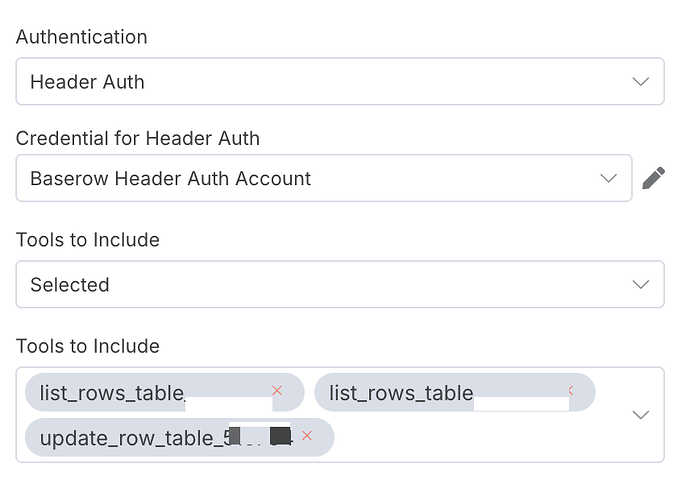Screen dimensions: 690x488
Task: Click the Tools to Include label above Selected
Action: pyautogui.click(x=88, y=240)
